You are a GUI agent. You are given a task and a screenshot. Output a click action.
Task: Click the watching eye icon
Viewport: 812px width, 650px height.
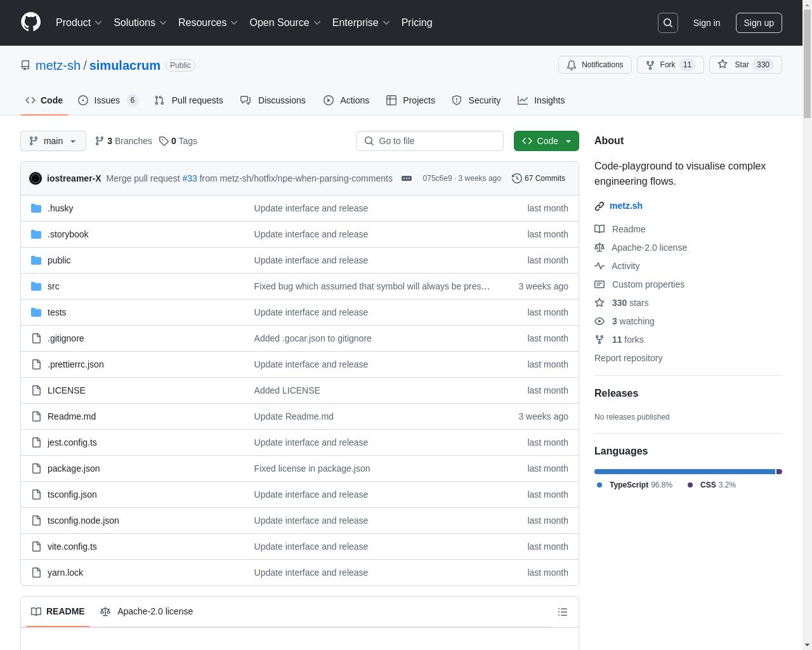point(599,321)
